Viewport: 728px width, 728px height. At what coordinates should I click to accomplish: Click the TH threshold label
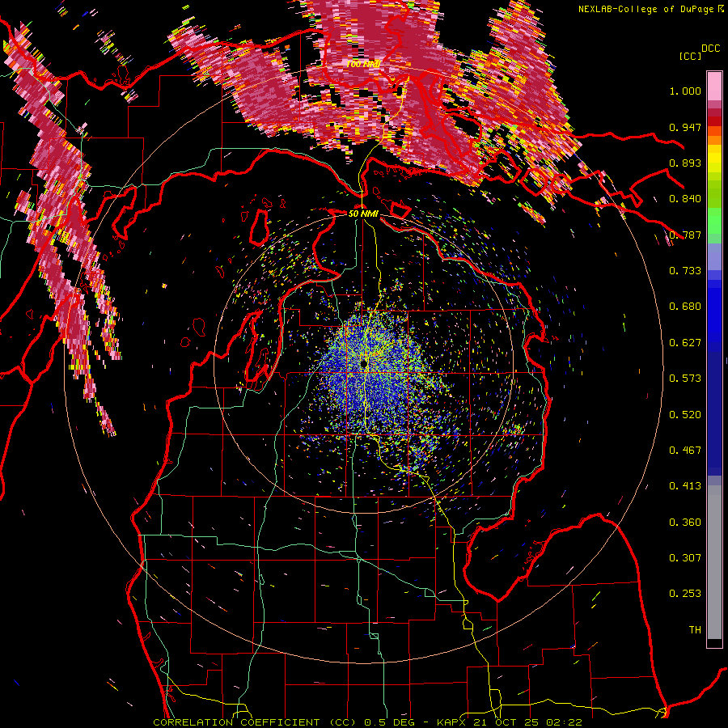pyautogui.click(x=695, y=630)
